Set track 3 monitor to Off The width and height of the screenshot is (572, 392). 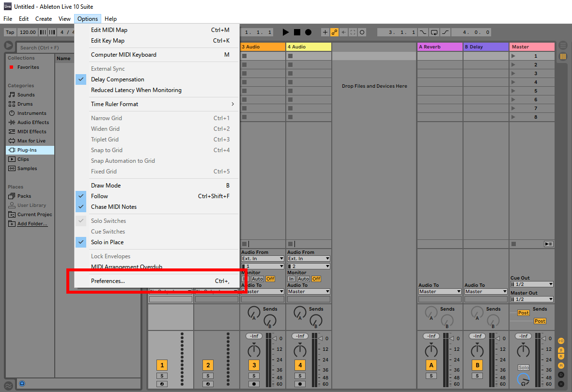coord(270,279)
